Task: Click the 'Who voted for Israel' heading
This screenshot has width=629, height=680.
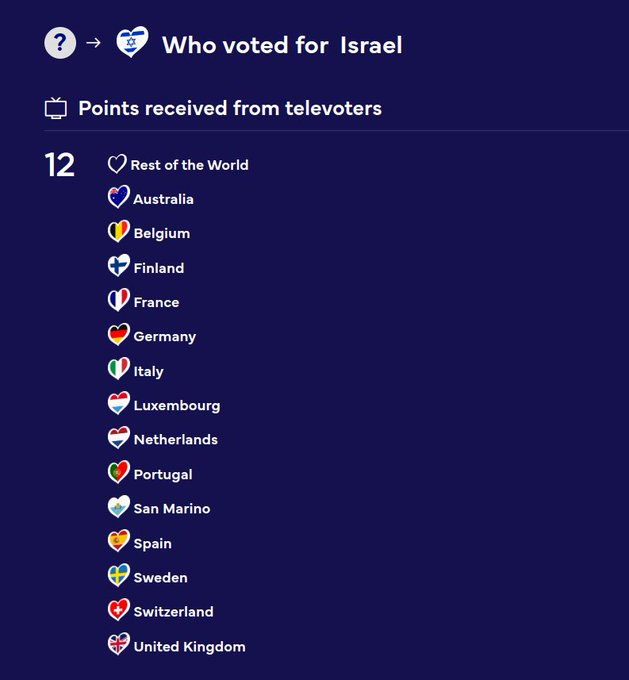Action: (x=282, y=45)
